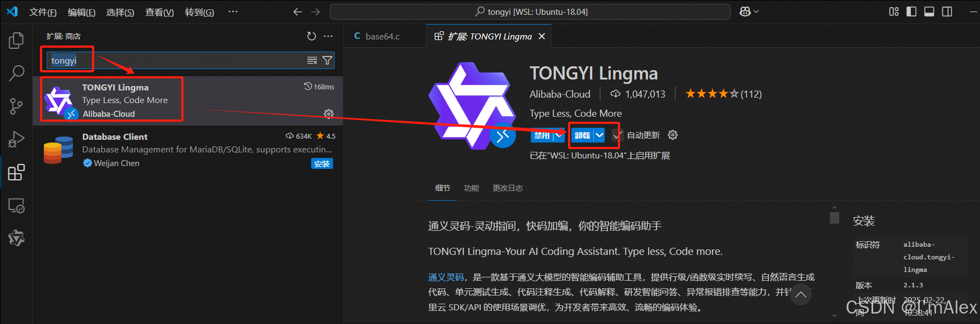Viewport: 980px width, 324px height.
Task: Open Remote Explorer view
Action: click(x=16, y=206)
